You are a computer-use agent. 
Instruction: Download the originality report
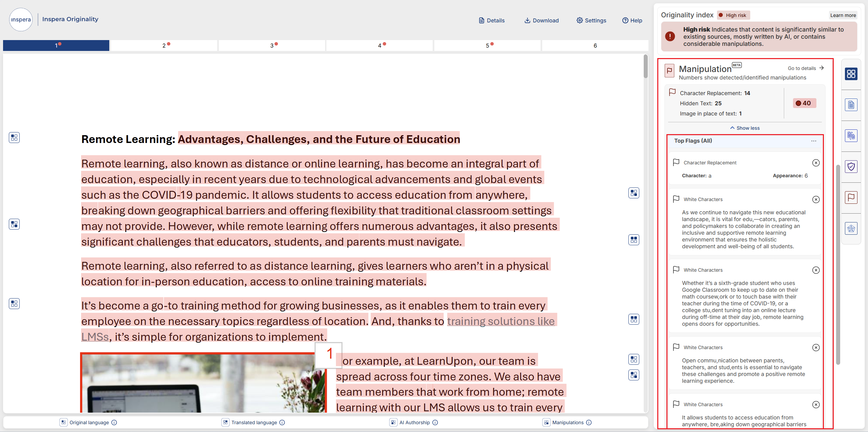click(x=542, y=20)
